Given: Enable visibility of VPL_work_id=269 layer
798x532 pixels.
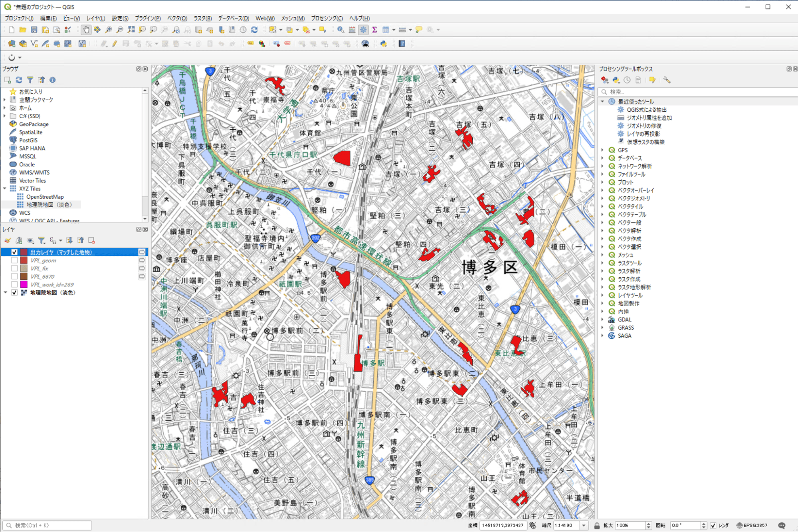Looking at the screenshot, I should point(14,285).
